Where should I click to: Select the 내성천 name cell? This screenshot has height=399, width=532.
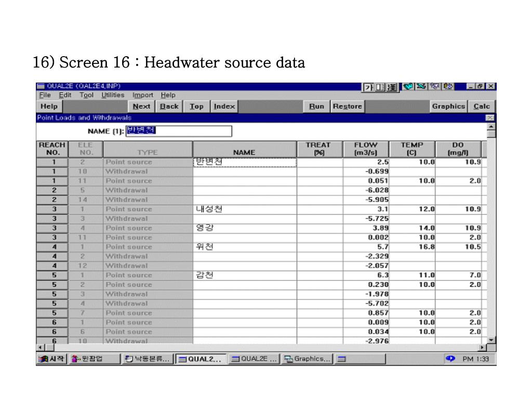click(245, 209)
